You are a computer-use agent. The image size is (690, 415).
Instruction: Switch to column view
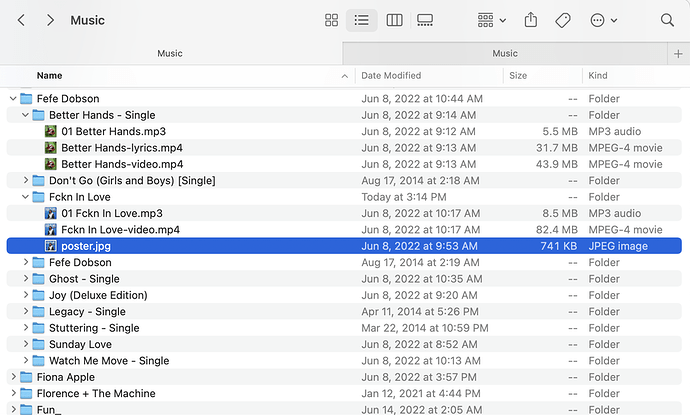pos(394,20)
